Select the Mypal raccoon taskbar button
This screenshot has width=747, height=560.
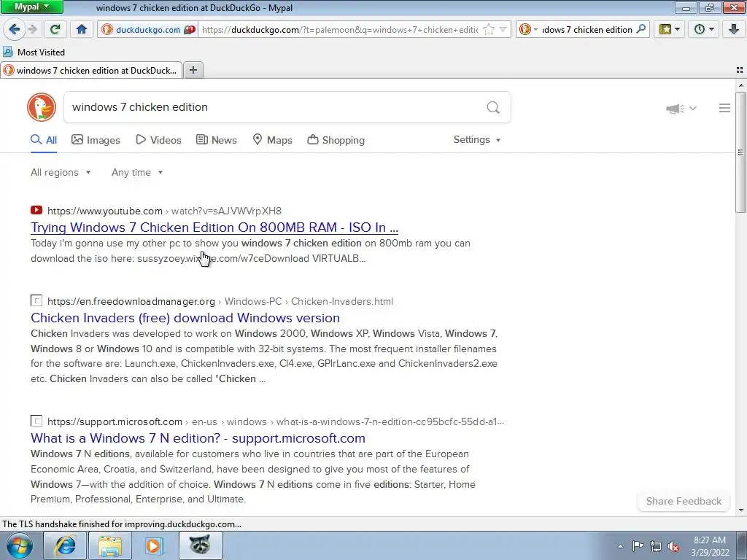tap(201, 545)
